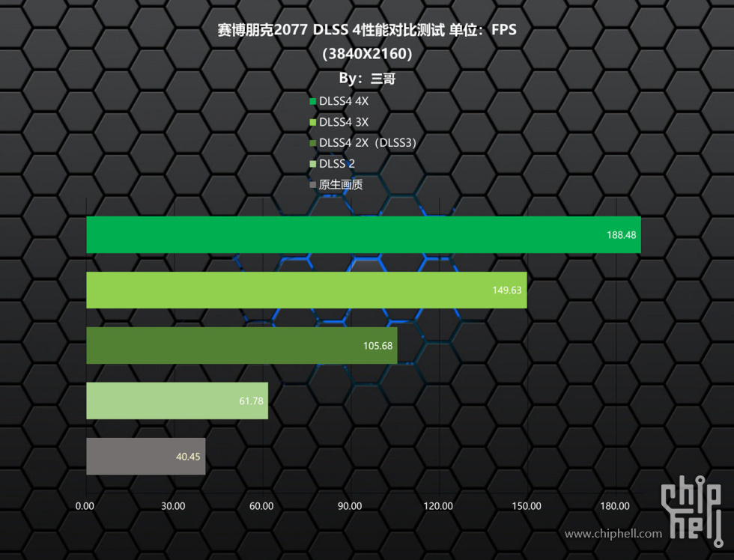Click the 150.00 axis label
The height and width of the screenshot is (560, 734).
coord(527,506)
